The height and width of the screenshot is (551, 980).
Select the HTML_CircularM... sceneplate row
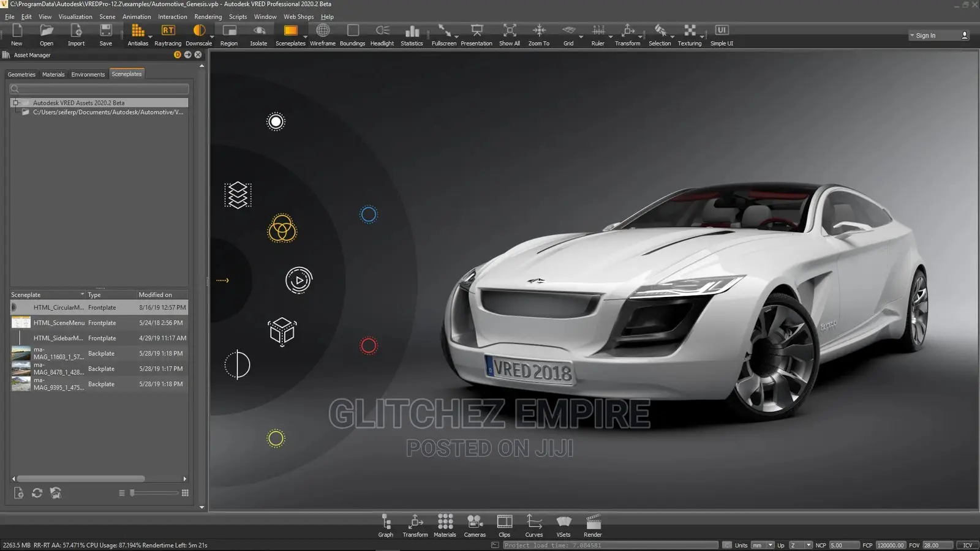(x=99, y=307)
